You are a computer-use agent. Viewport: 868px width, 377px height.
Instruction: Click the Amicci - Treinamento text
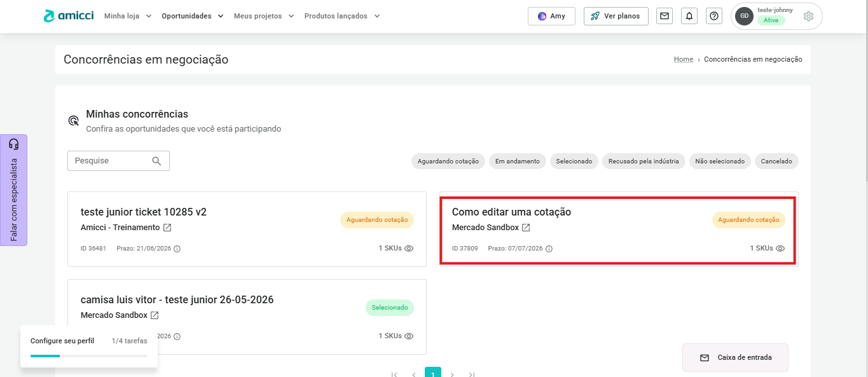[x=120, y=228]
